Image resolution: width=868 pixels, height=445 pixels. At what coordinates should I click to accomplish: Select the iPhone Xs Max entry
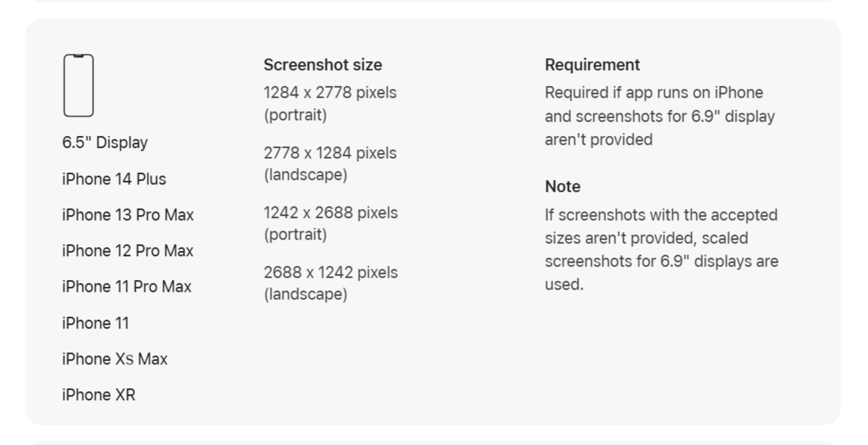pyautogui.click(x=114, y=359)
